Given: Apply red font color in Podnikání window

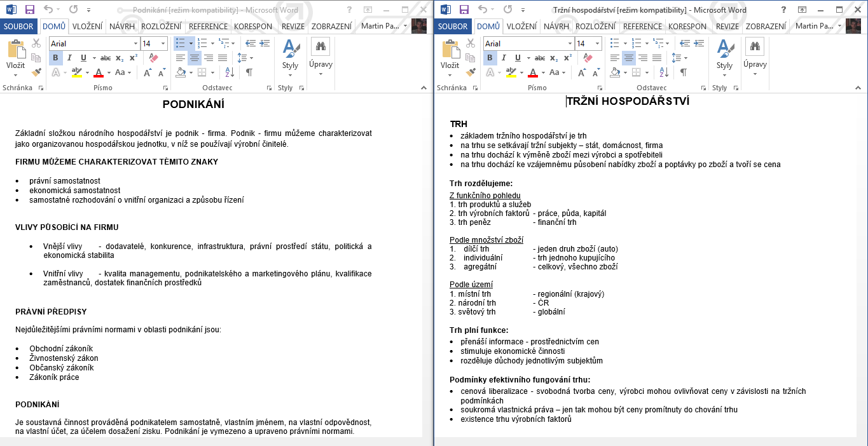Looking at the screenshot, I should pos(98,72).
